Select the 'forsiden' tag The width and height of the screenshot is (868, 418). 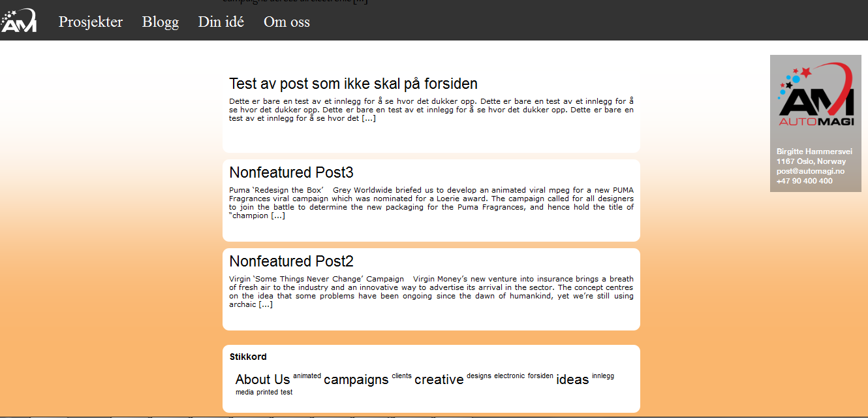pyautogui.click(x=540, y=376)
